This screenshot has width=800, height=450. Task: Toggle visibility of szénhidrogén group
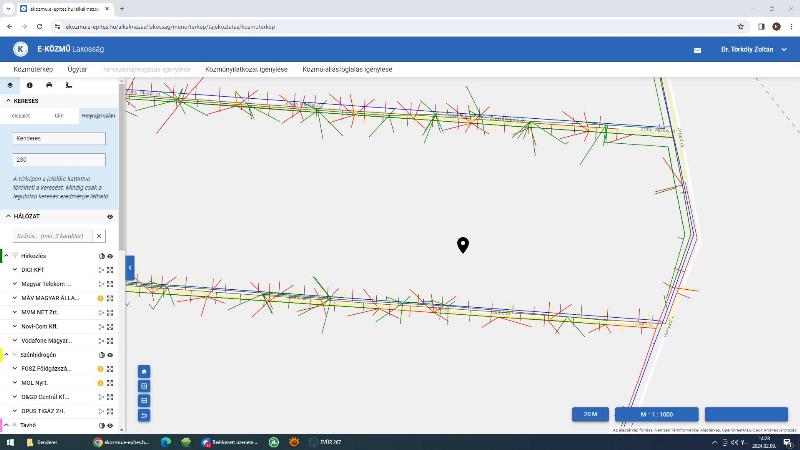pyautogui.click(x=110, y=355)
